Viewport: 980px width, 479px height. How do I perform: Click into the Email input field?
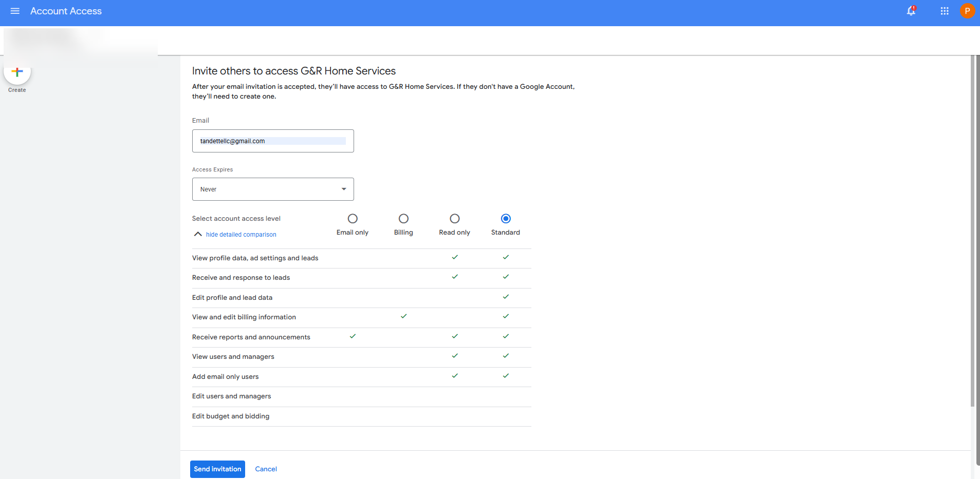(x=273, y=141)
